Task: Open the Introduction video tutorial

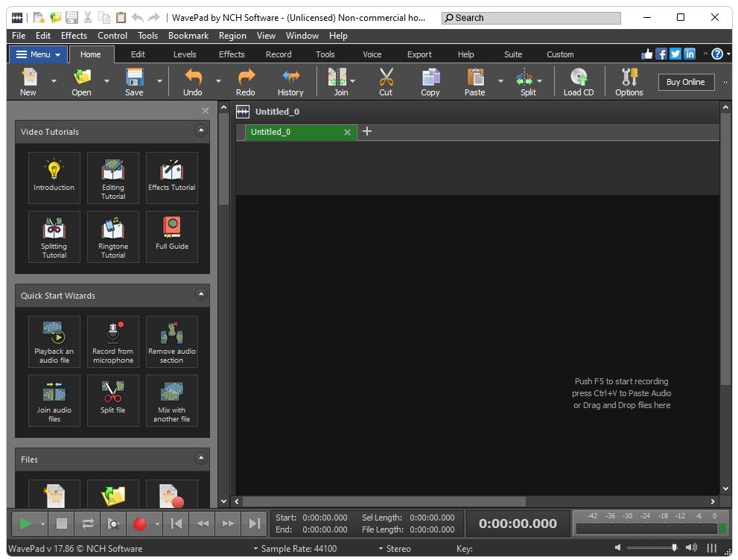Action: 54,177
